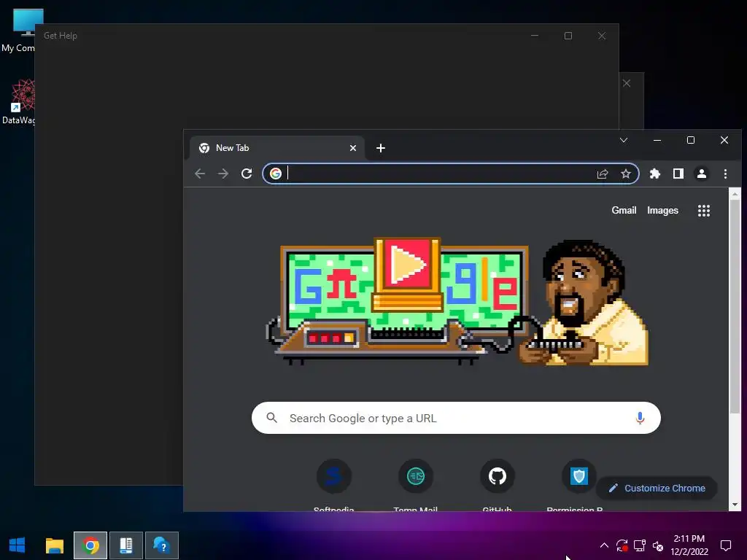
Task: Click the sync status tray icon
Action: pyautogui.click(x=622, y=545)
